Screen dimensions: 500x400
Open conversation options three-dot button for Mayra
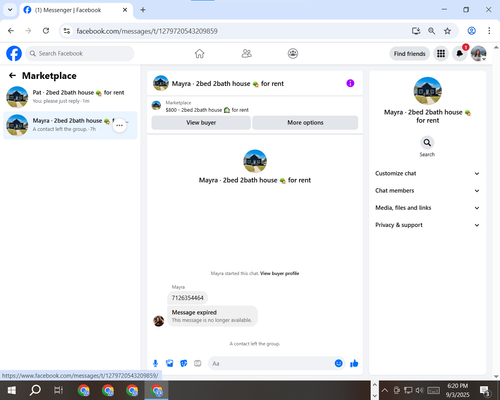[x=120, y=125]
